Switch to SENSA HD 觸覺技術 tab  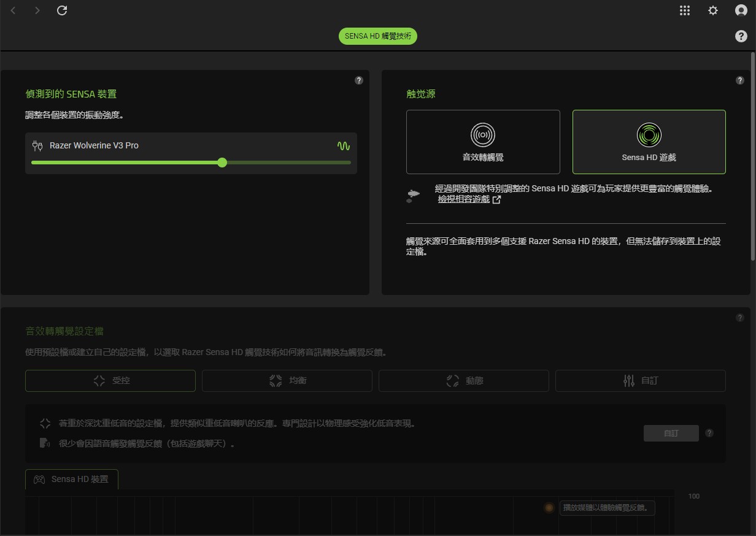(378, 36)
